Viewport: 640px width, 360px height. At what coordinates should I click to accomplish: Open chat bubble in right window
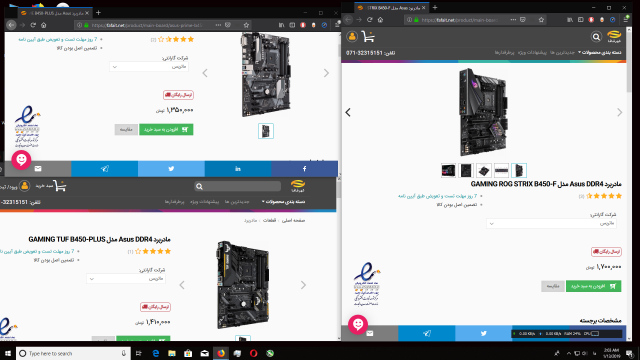[358, 324]
